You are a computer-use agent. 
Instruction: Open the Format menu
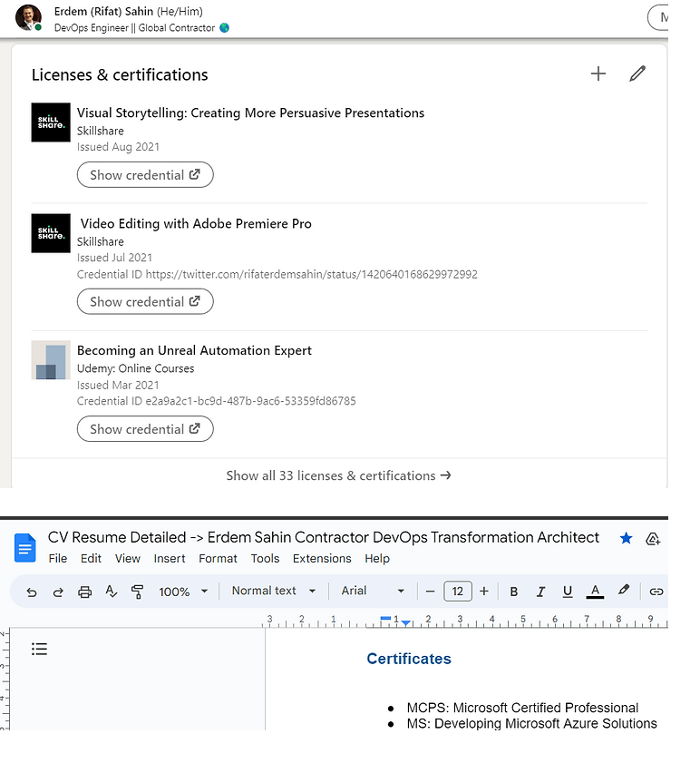218,559
